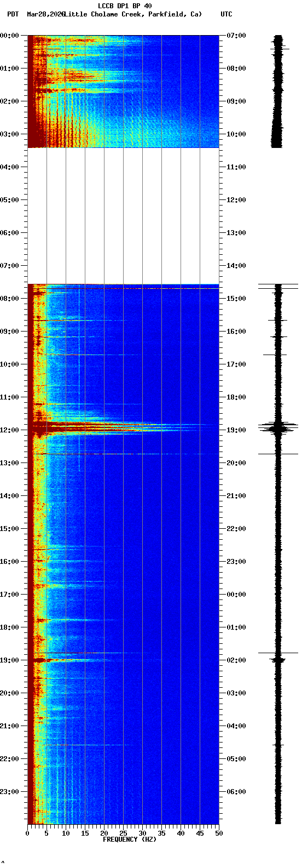Click the '16:00' PDT time label
302x868 pixels.
click(x=9, y=561)
